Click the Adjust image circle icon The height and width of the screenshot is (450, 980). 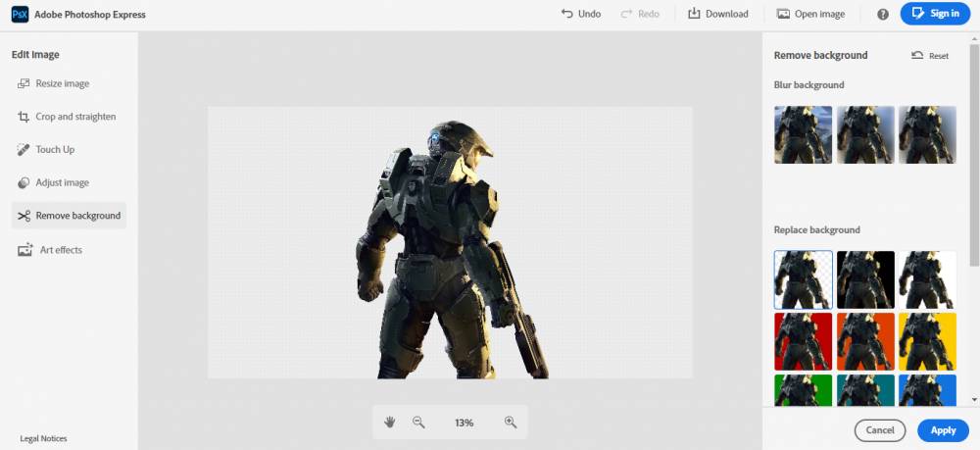(24, 182)
